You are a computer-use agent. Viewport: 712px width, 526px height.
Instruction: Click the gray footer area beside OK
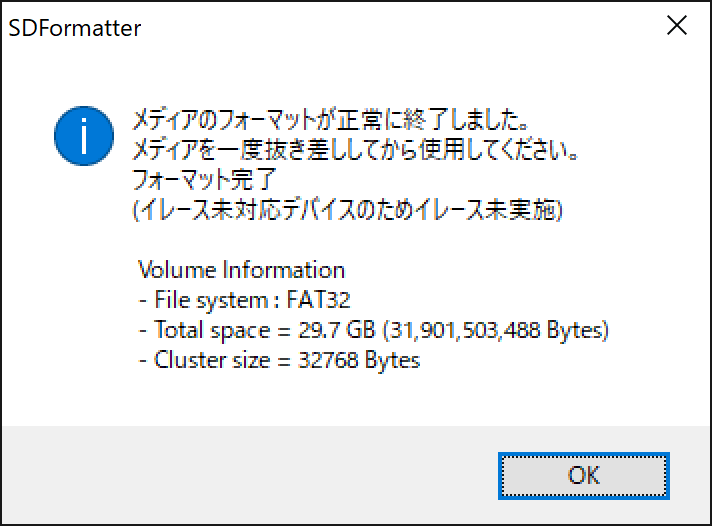[250, 475]
